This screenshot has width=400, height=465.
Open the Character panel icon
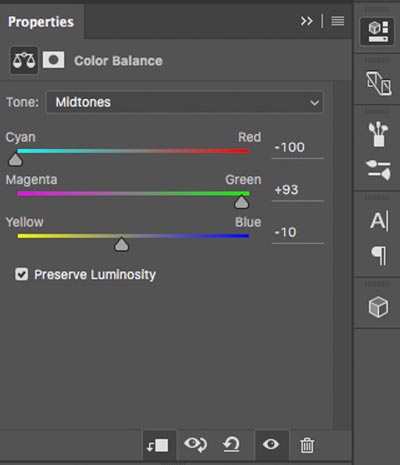379,221
